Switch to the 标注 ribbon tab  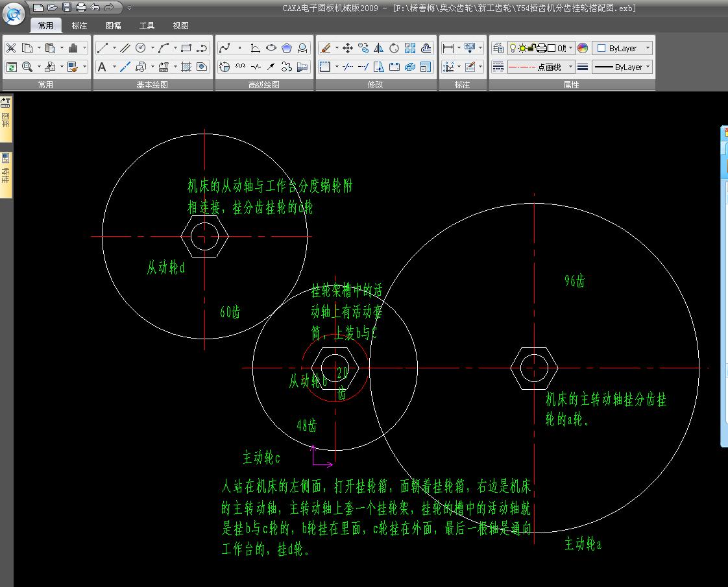click(x=79, y=25)
